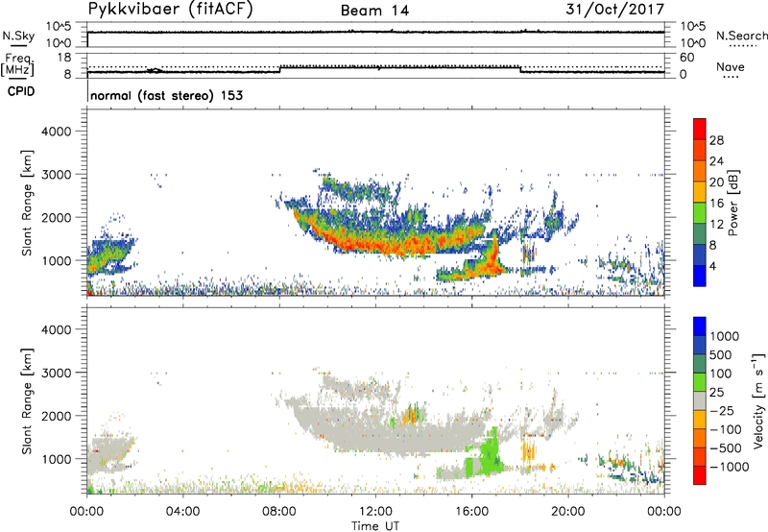Screen dimensions: 768x532
Task: Click the '24' tick on Power colorbar
Action: [716, 161]
